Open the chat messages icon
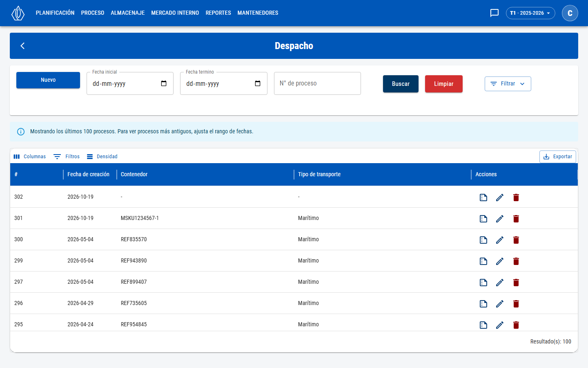Image resolution: width=588 pixels, height=368 pixels. coord(494,13)
